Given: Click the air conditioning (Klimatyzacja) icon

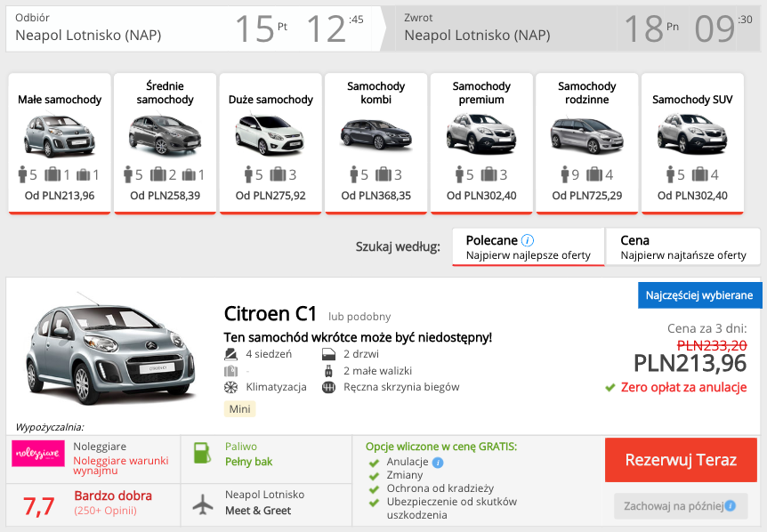Looking at the screenshot, I should coord(231,386).
